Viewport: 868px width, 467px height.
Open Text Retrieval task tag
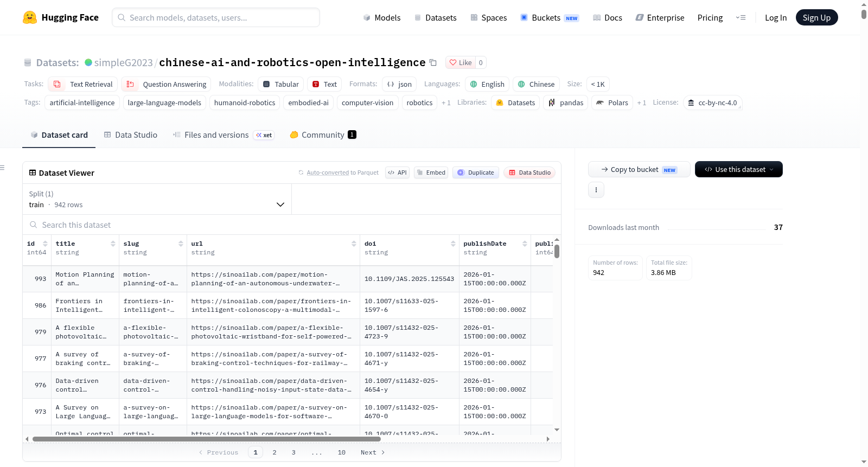point(83,84)
